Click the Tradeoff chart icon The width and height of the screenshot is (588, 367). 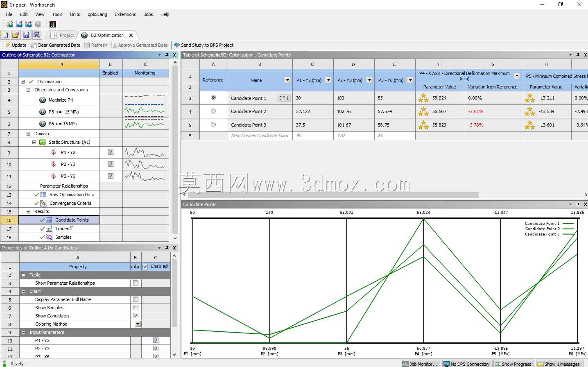[x=49, y=229]
